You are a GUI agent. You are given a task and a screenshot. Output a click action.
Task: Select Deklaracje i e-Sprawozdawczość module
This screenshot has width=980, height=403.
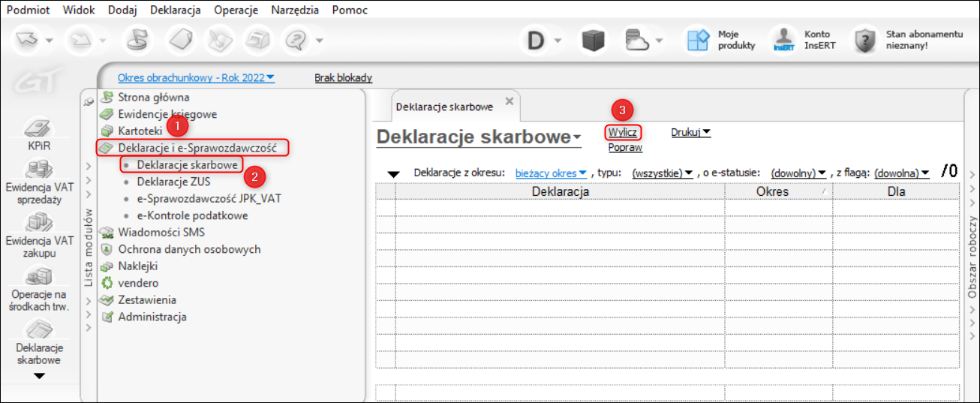click(197, 148)
